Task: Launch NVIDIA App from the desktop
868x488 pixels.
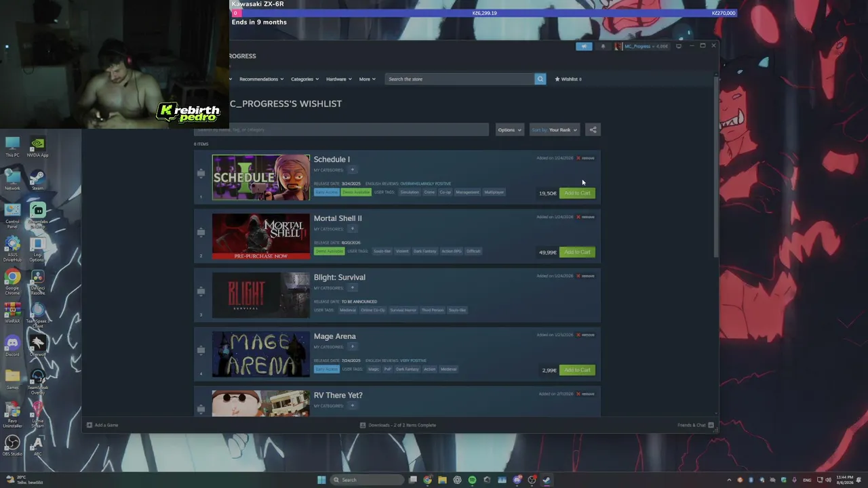Action: [x=37, y=145]
